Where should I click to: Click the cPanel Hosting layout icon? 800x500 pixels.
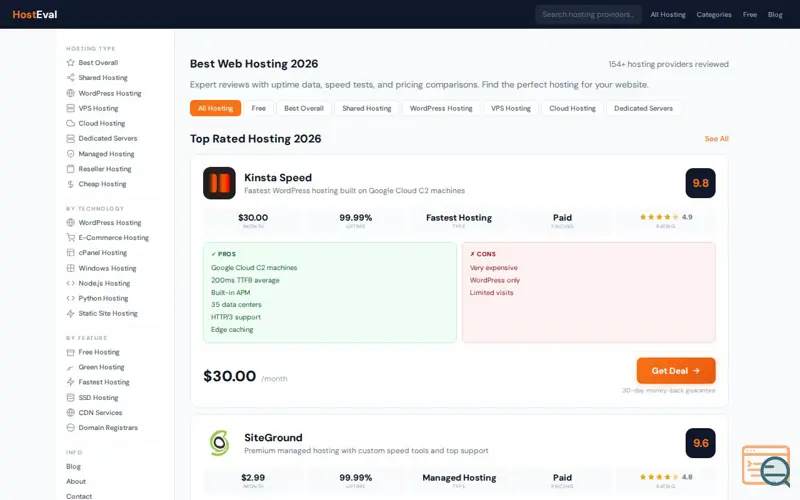pos(70,253)
